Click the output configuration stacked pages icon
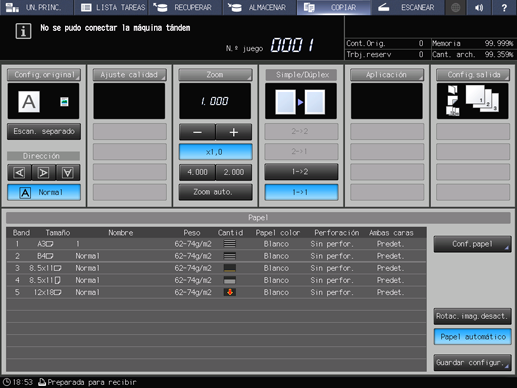 (x=482, y=98)
